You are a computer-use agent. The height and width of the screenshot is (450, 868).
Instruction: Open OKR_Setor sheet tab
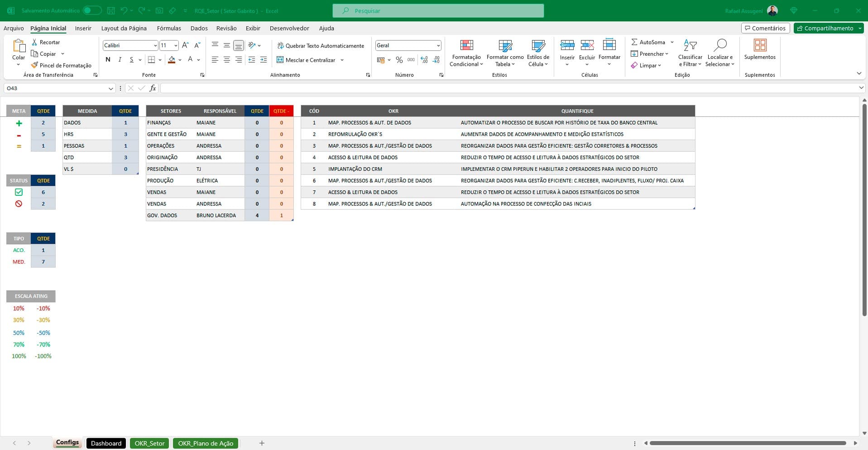click(149, 443)
